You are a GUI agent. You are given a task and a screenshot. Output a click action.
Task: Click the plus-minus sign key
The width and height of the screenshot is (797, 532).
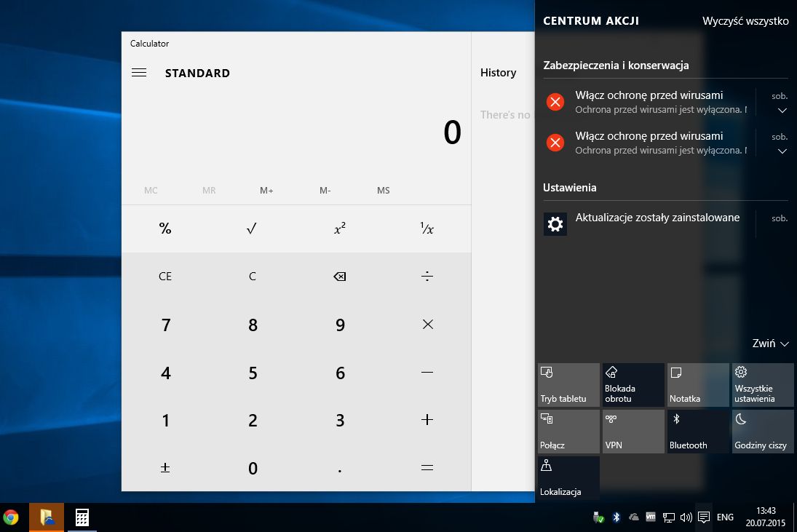coord(165,467)
